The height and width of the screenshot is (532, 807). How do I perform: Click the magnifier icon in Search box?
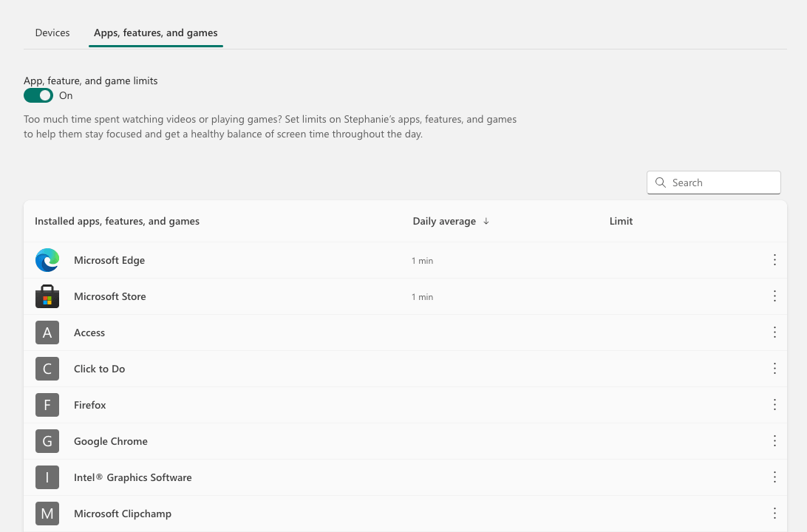pyautogui.click(x=661, y=183)
